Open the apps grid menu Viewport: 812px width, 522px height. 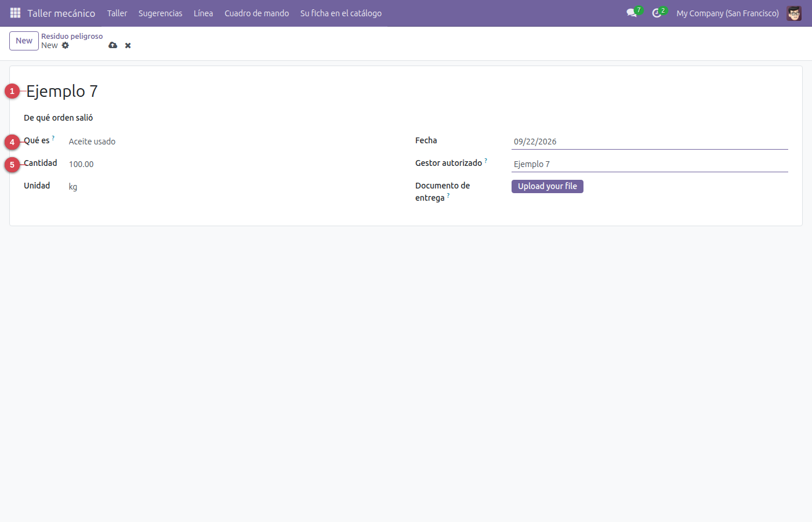tap(15, 13)
